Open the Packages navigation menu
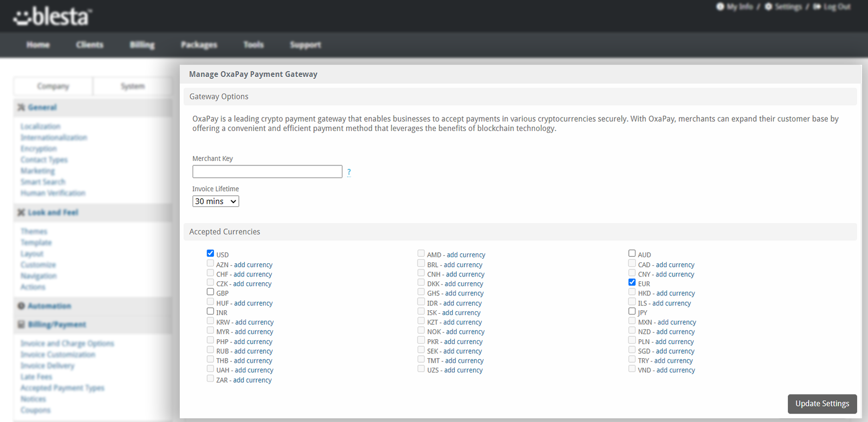Image resolution: width=868 pixels, height=422 pixels. click(199, 45)
